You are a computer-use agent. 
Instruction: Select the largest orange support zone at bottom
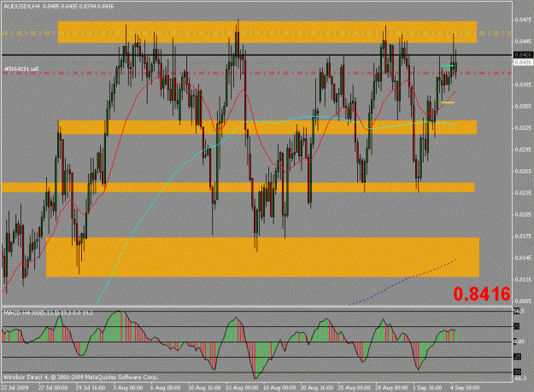[262, 257]
